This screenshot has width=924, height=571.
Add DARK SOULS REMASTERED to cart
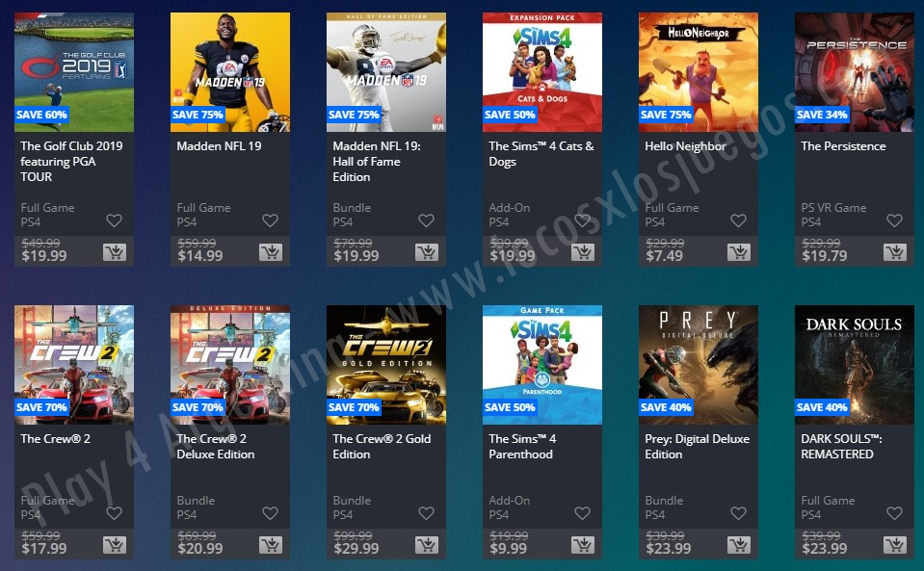[x=894, y=545]
